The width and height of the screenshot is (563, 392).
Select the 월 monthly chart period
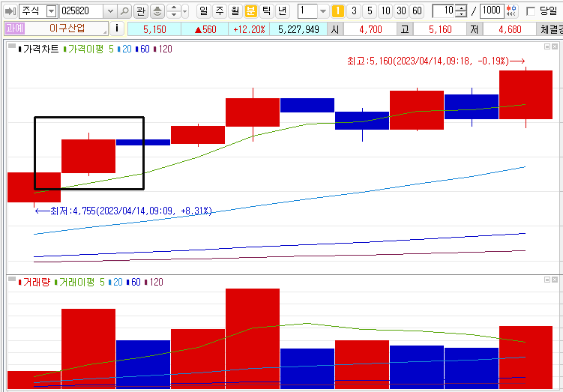[235, 11]
